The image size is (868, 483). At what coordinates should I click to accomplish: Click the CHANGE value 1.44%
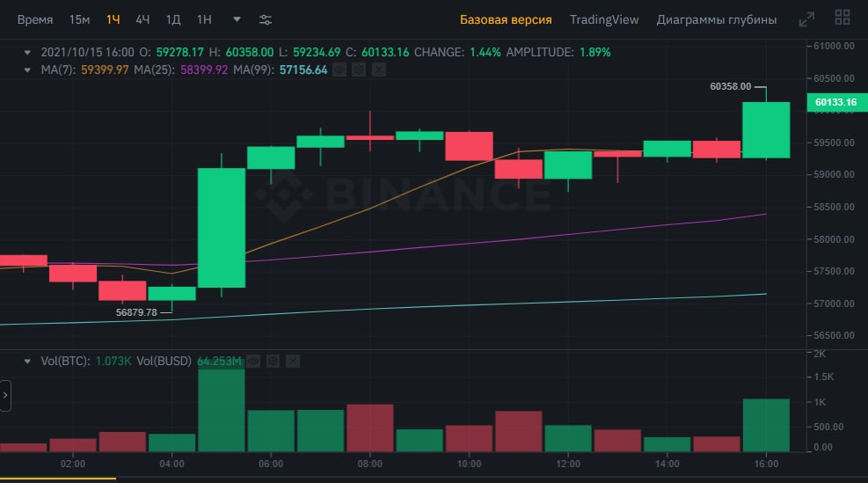click(x=485, y=52)
